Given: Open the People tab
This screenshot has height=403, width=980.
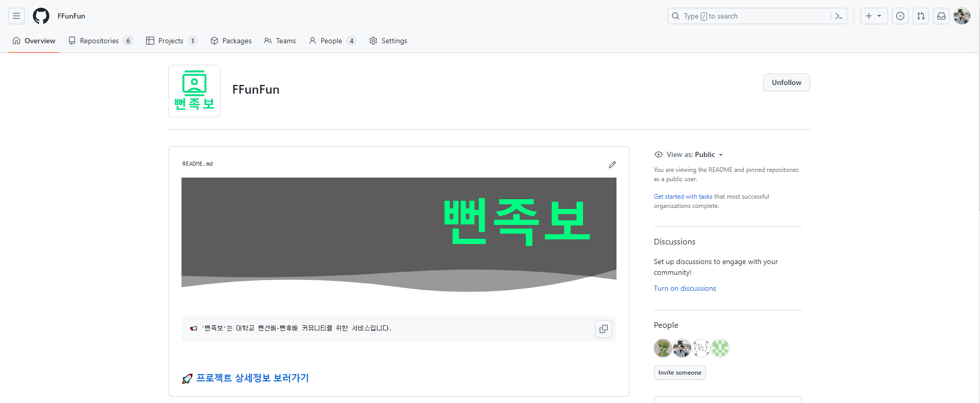Looking at the screenshot, I should coord(332,41).
